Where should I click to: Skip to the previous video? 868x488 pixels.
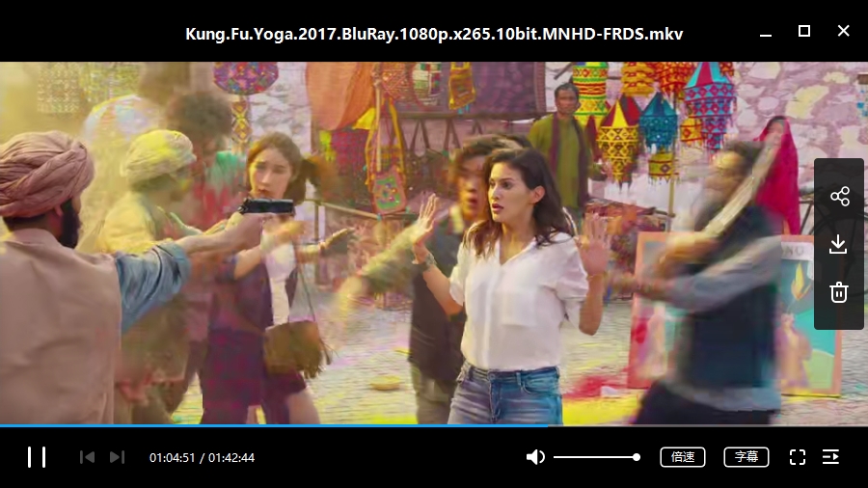pyautogui.click(x=87, y=457)
